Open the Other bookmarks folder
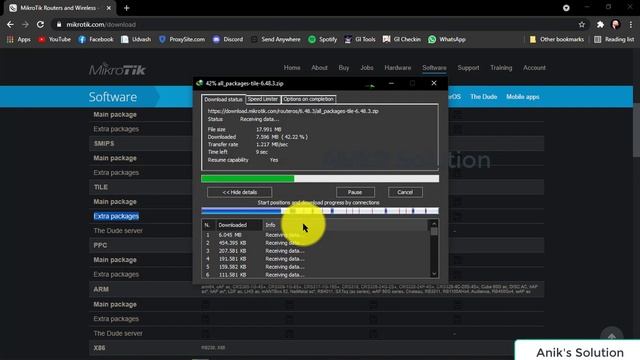 point(557,40)
